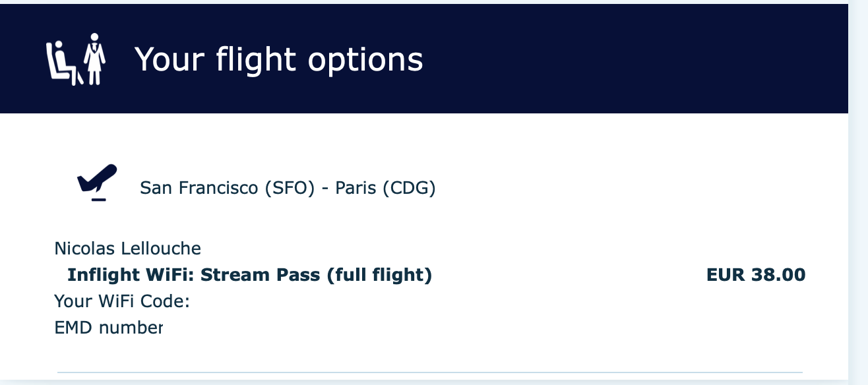Select the 'Your flight options' heading
Screen dimensions: 868x385
[x=278, y=59]
